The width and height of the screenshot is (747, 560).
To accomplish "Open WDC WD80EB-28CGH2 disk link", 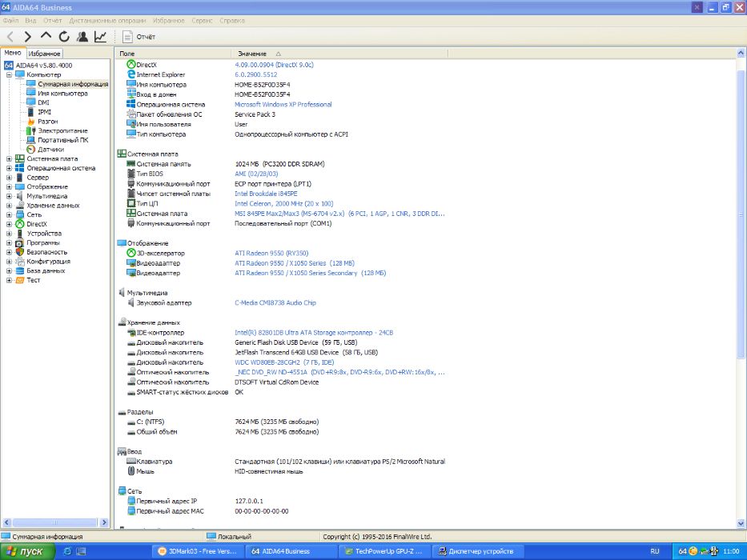I will pyautogui.click(x=284, y=362).
